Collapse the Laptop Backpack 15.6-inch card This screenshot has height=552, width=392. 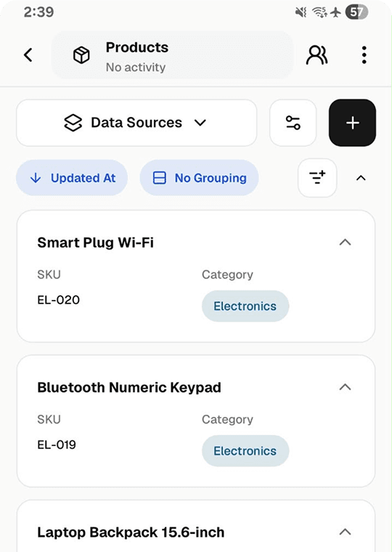click(x=346, y=532)
